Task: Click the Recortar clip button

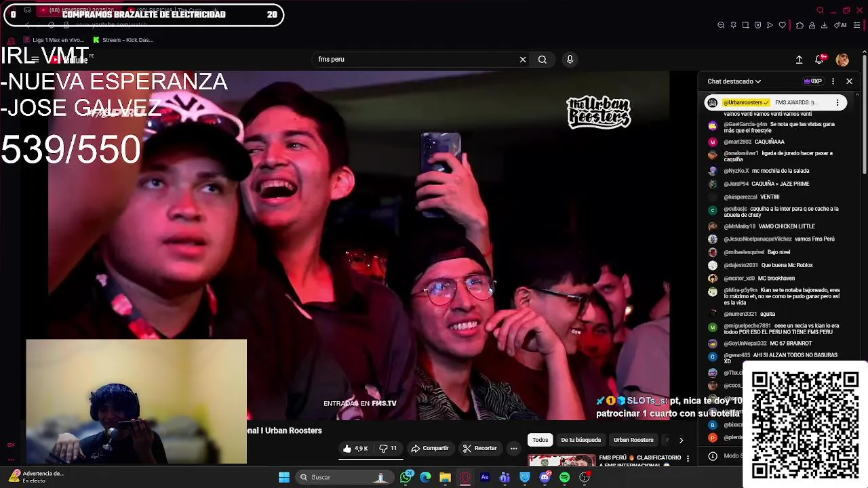Action: pyautogui.click(x=480, y=449)
